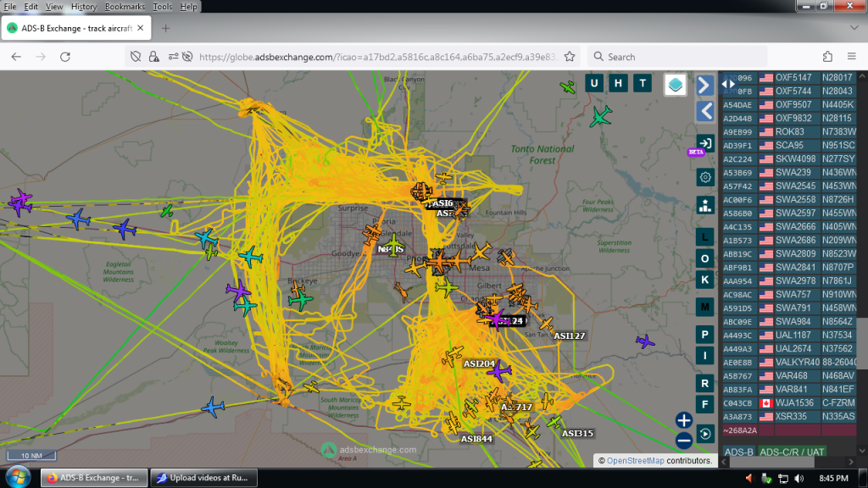Open the Edit menu

[x=31, y=7]
